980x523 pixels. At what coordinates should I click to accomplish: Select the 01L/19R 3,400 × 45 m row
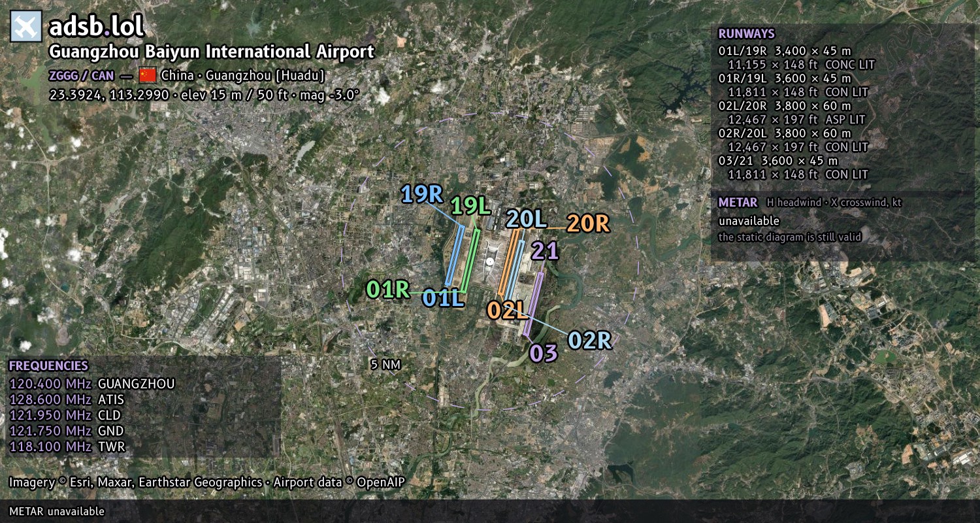point(785,51)
